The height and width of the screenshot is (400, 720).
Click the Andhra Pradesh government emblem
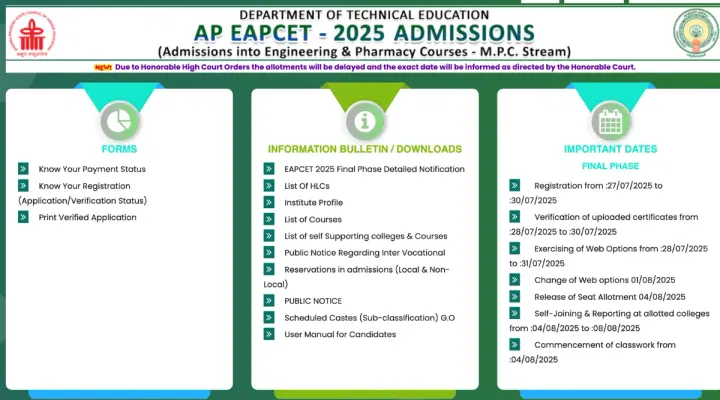tap(696, 33)
